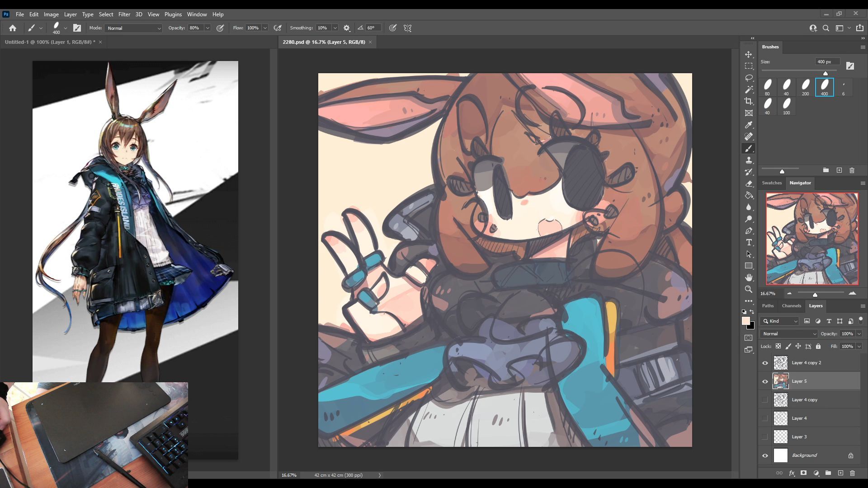
Task: Open the Opacity dropdown arrow in options bar
Action: coord(208,28)
